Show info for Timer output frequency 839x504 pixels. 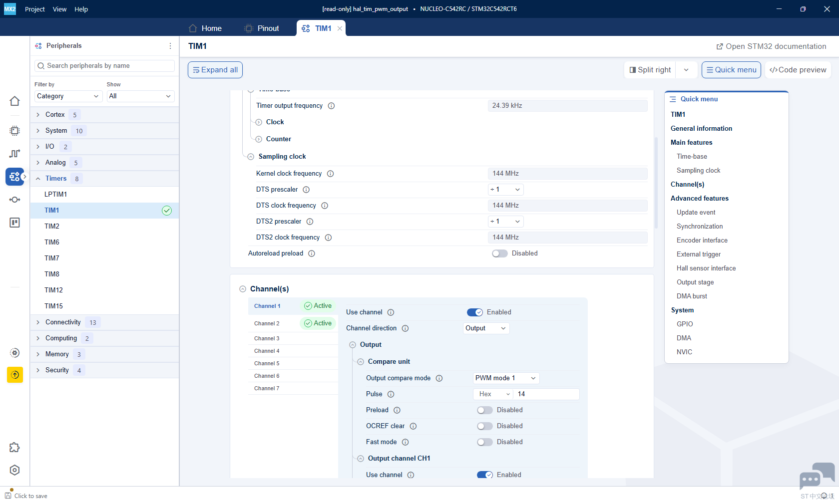click(x=331, y=106)
